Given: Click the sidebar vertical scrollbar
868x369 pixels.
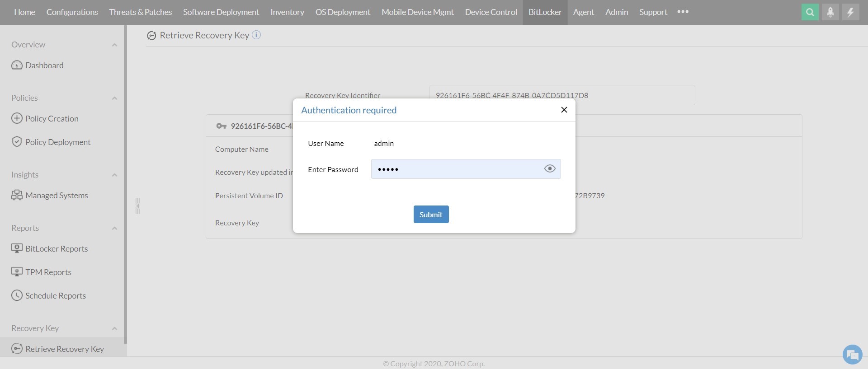Looking at the screenshot, I should 125,185.
